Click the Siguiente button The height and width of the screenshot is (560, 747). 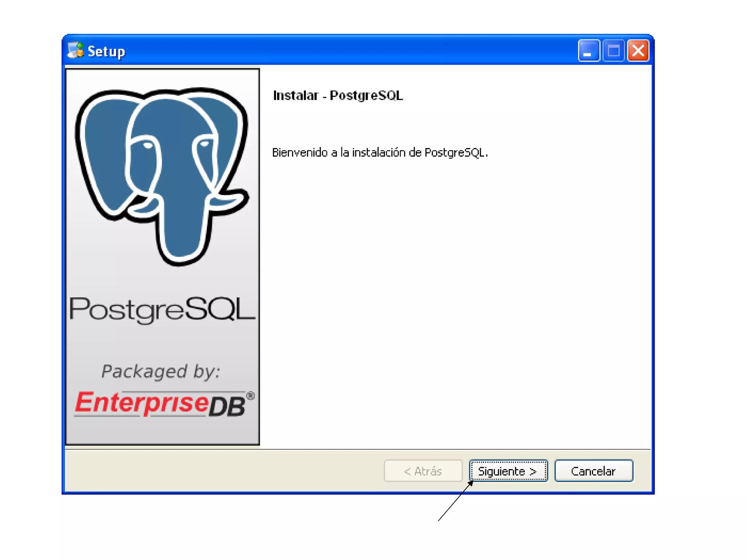point(508,471)
